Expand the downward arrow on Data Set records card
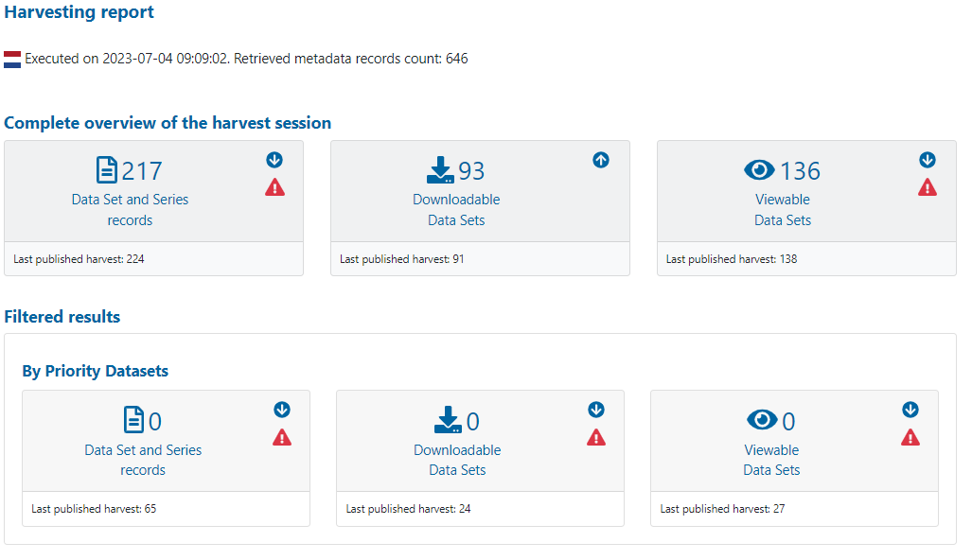Screen dimensions: 972x560 click(x=274, y=160)
